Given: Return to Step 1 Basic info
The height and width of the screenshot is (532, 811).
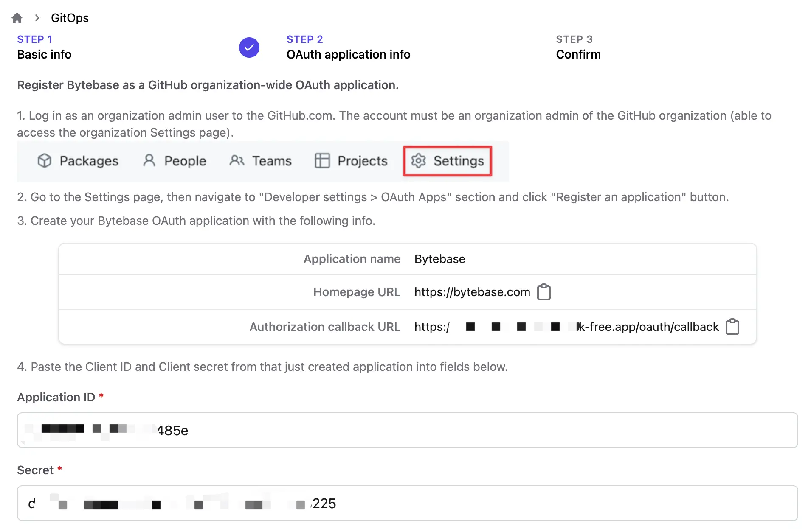Looking at the screenshot, I should click(x=44, y=47).
